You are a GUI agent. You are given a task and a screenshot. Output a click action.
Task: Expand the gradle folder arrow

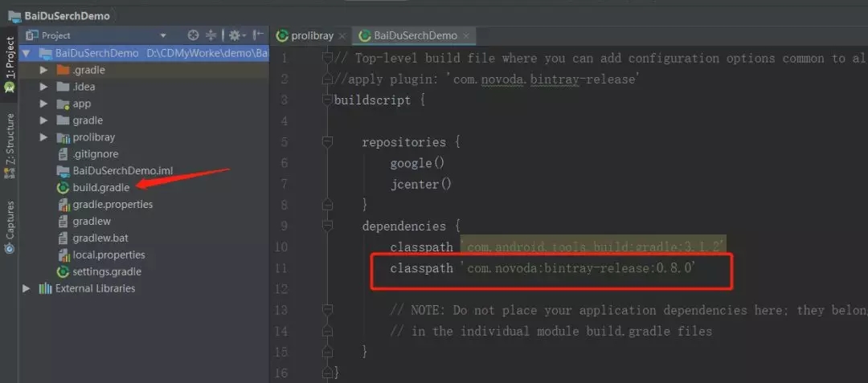click(x=43, y=120)
